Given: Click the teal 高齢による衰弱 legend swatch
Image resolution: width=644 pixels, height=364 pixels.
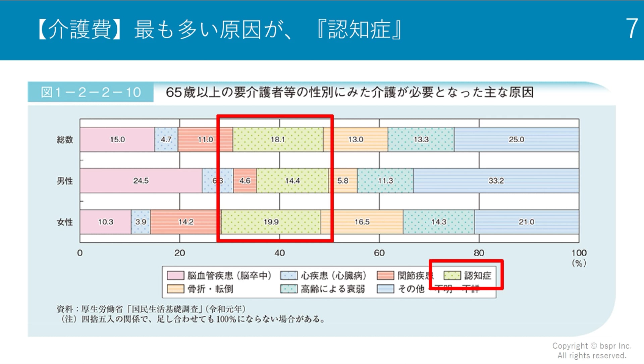Looking at the screenshot, I should [x=288, y=289].
